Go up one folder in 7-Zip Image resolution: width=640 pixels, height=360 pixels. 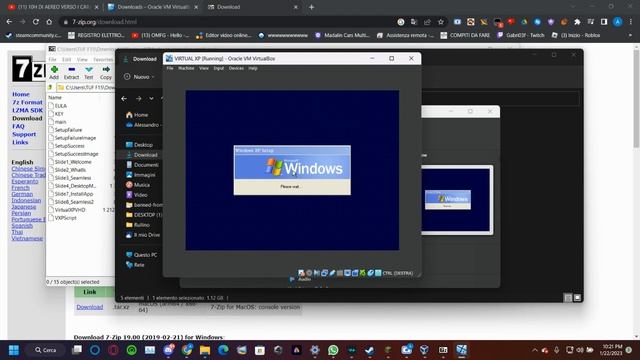point(50,87)
